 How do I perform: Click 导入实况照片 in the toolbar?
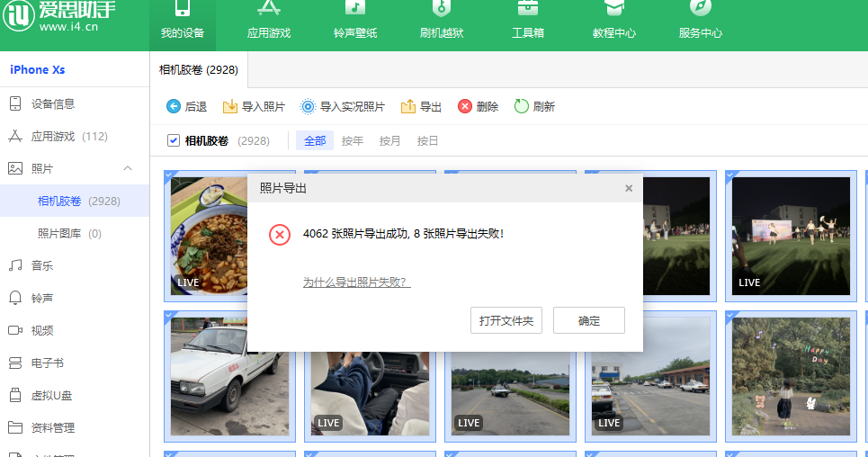342,106
